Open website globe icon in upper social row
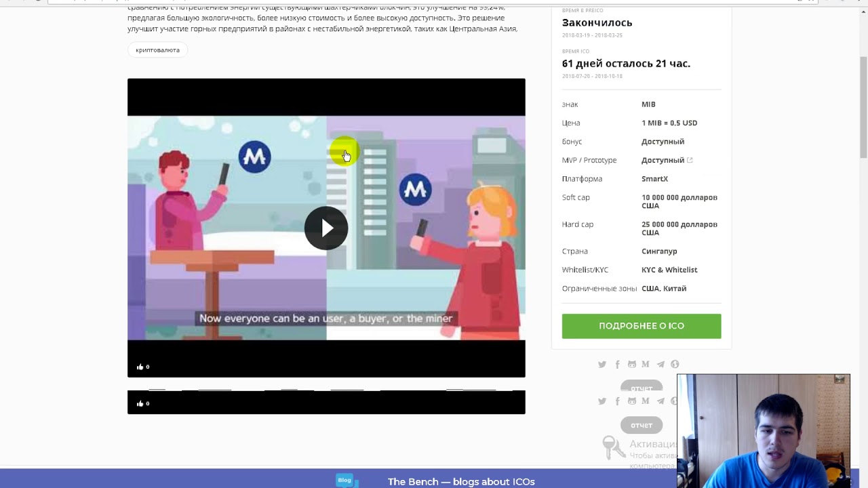Screen dimensions: 868x488 [675, 365]
